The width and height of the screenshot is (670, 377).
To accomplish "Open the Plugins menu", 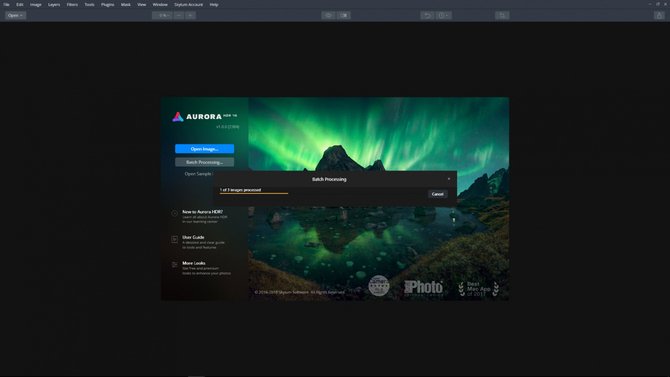I will click(x=107, y=4).
